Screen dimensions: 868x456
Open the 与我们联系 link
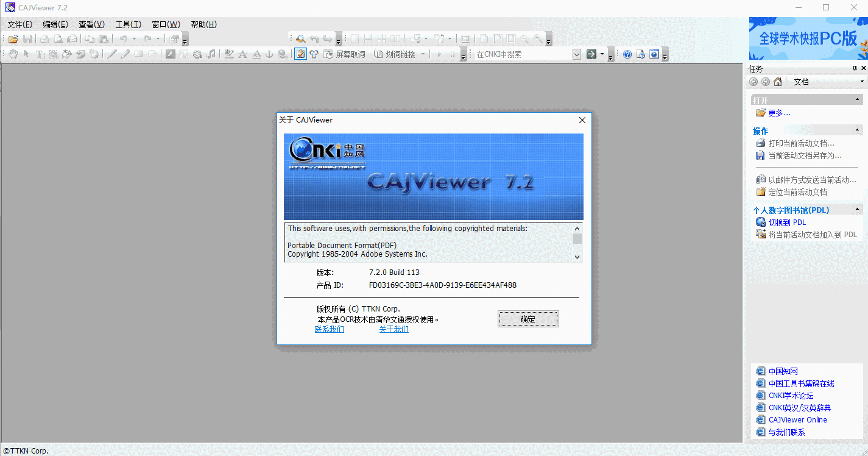click(786, 432)
